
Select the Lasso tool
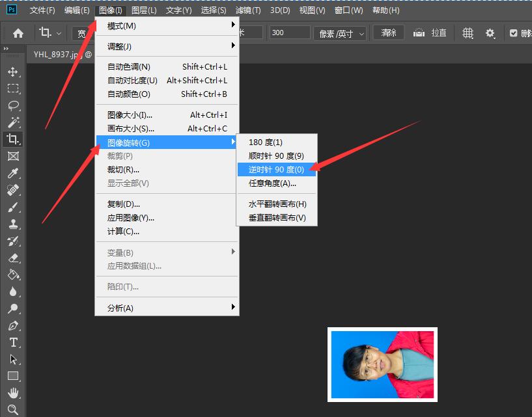(x=13, y=106)
